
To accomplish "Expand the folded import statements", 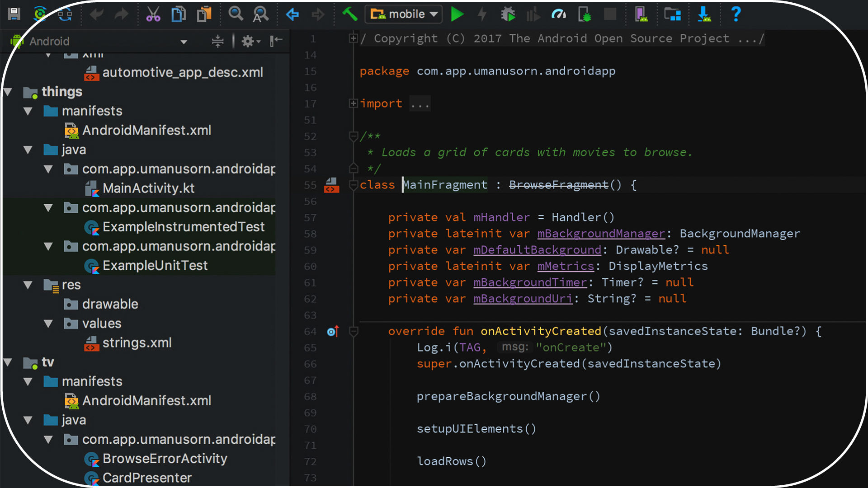I will tap(353, 103).
